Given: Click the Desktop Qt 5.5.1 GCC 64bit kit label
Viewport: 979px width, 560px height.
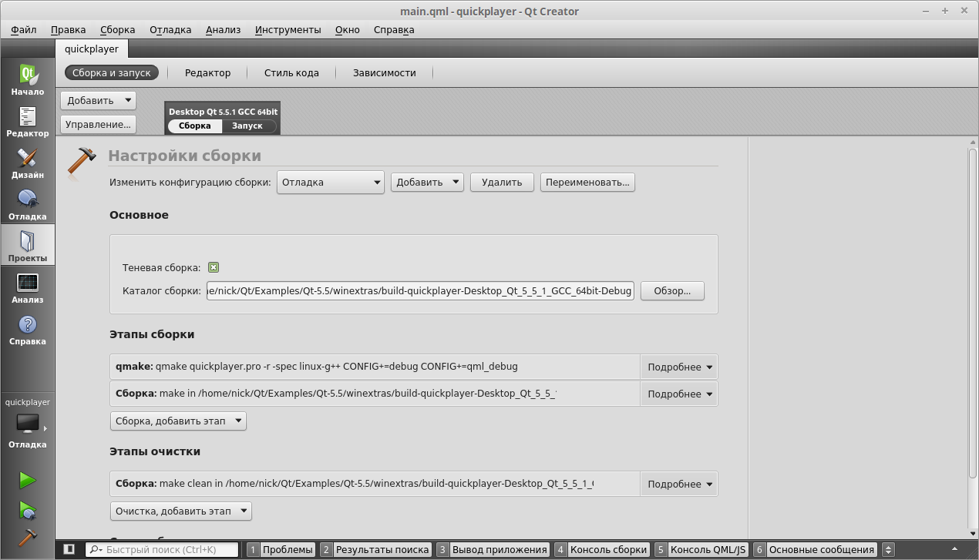Looking at the screenshot, I should coord(223,112).
